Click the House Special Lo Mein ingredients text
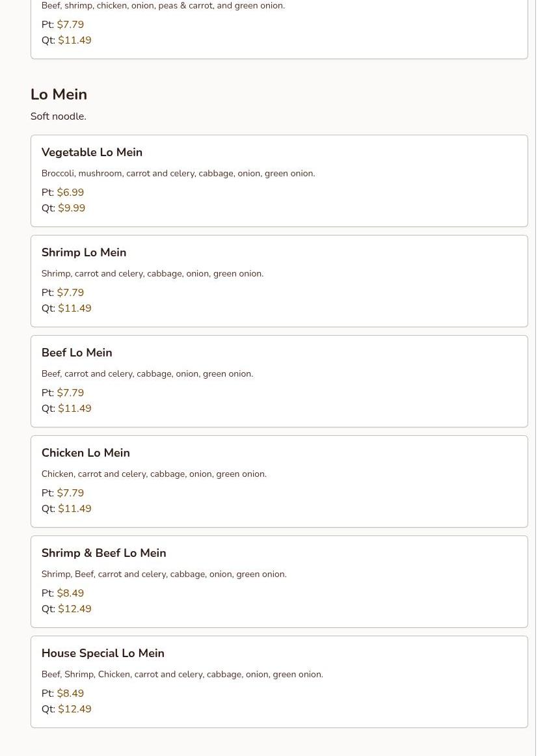Image resolution: width=549 pixels, height=756 pixels. (182, 675)
